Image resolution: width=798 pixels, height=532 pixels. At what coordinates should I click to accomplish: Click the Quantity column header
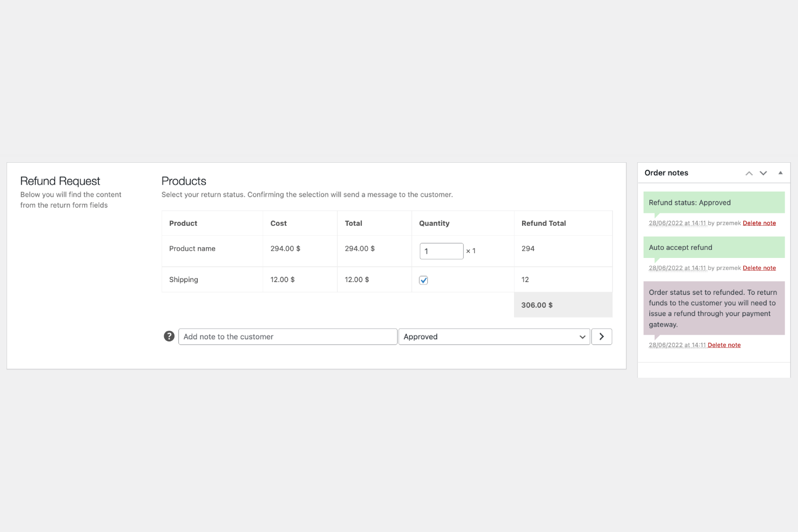[x=434, y=223]
